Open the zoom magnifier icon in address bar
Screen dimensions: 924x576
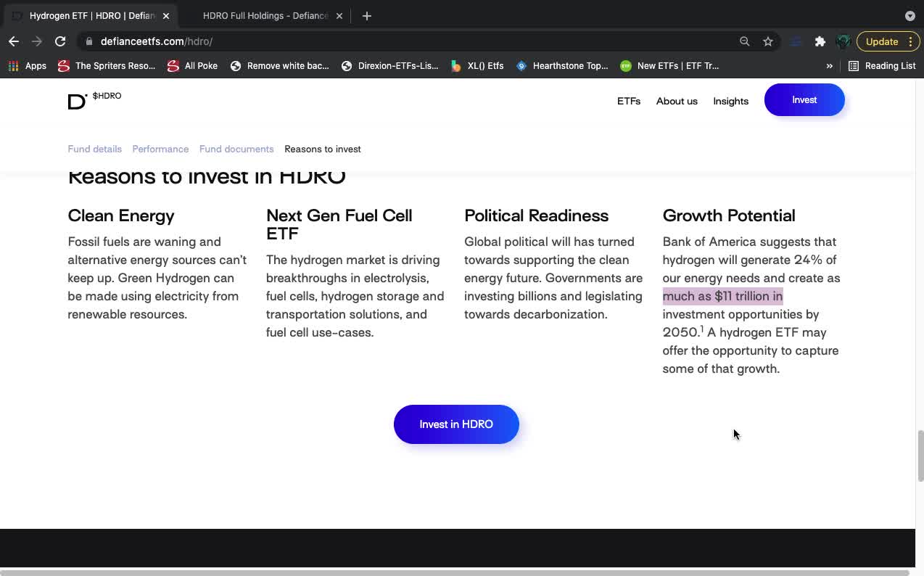tap(744, 41)
